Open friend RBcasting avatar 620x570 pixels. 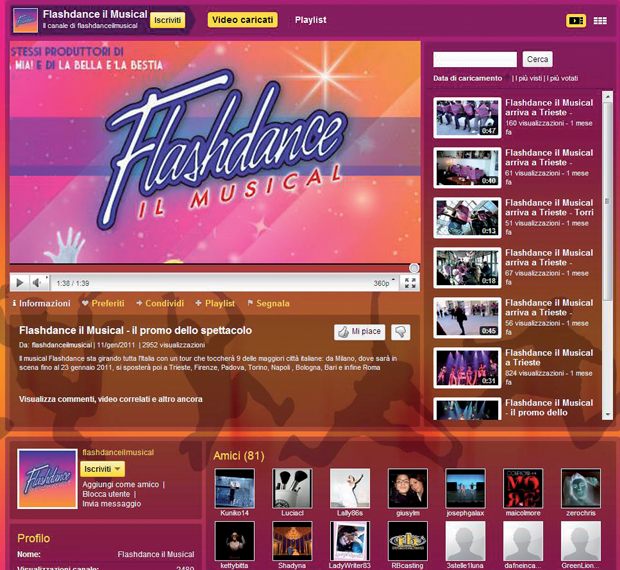click(x=408, y=541)
